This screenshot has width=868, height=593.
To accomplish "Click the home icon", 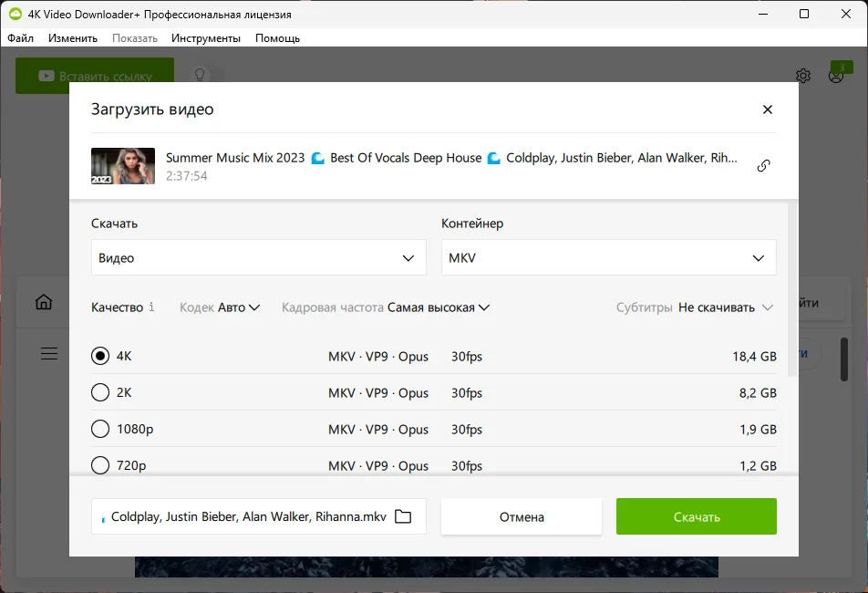I will point(44,302).
